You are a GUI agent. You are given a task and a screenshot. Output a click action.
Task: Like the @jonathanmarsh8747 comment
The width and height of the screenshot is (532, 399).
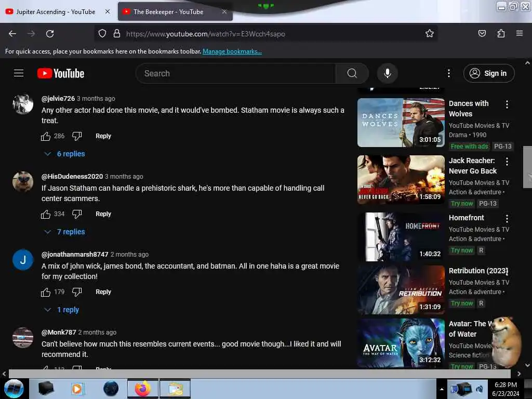(x=46, y=292)
